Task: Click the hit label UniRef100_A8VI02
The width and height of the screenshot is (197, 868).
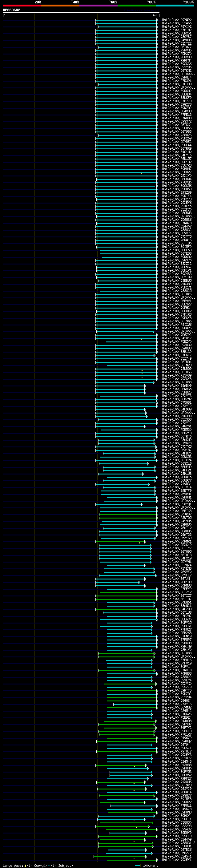Action: point(176,26)
